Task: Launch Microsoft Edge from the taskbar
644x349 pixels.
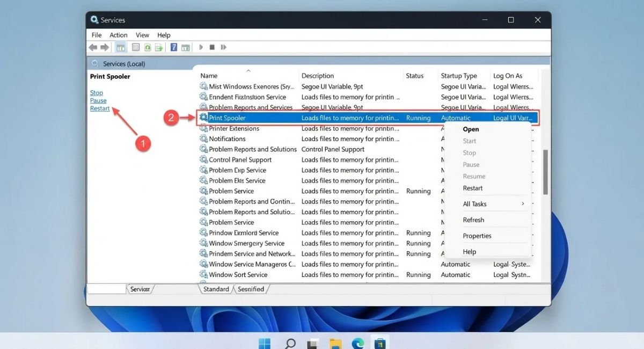Action: click(x=358, y=344)
